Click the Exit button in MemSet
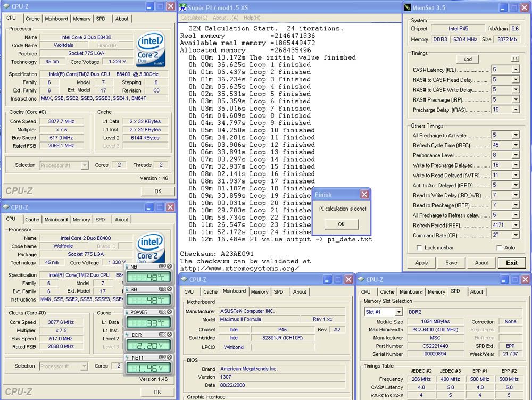532x400 pixels. [512, 263]
